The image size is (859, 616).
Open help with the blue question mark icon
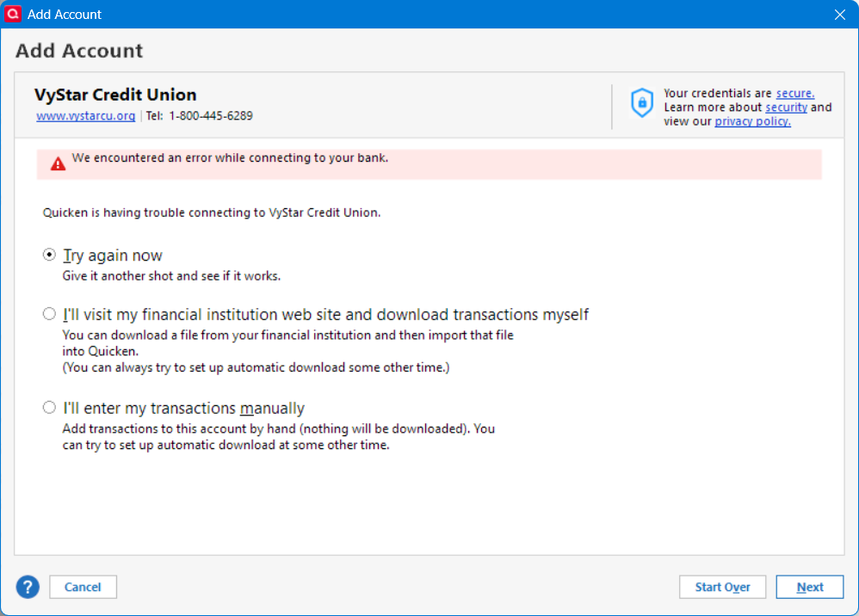(x=28, y=587)
